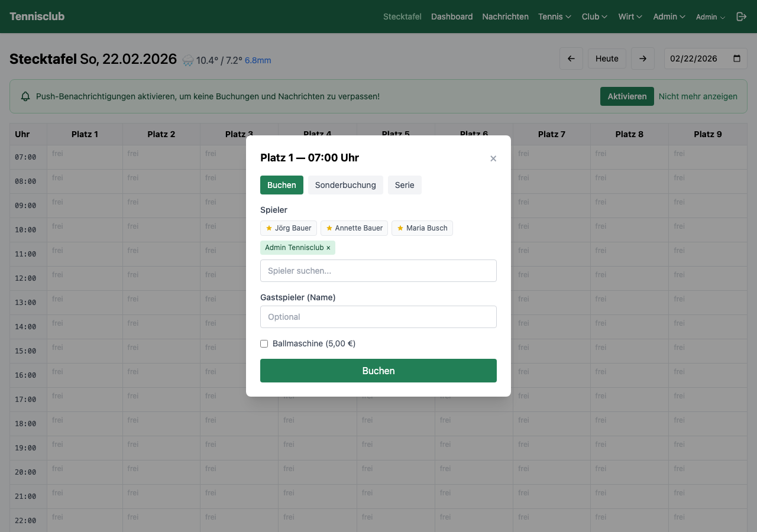This screenshot has height=532, width=757.
Task: Switch to the Sonderbuchung tab
Action: (x=345, y=185)
